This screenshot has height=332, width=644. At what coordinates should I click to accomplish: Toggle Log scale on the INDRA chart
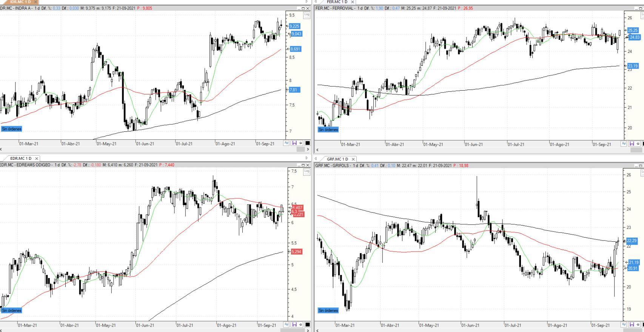(x=307, y=15)
